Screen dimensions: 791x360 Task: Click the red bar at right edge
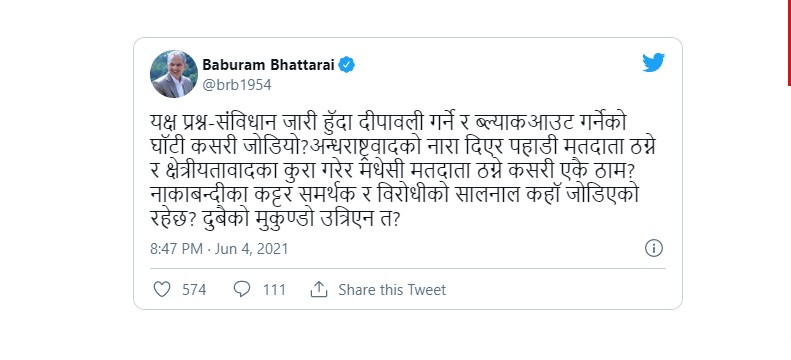coord(789,43)
